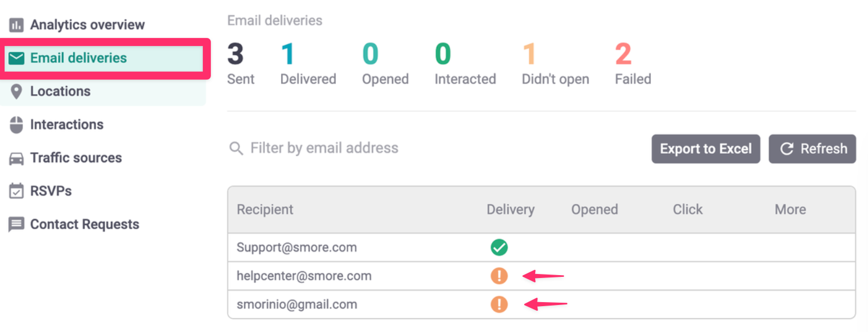868x332 pixels.
Task: Go to the Contact Requests section
Action: tap(85, 225)
